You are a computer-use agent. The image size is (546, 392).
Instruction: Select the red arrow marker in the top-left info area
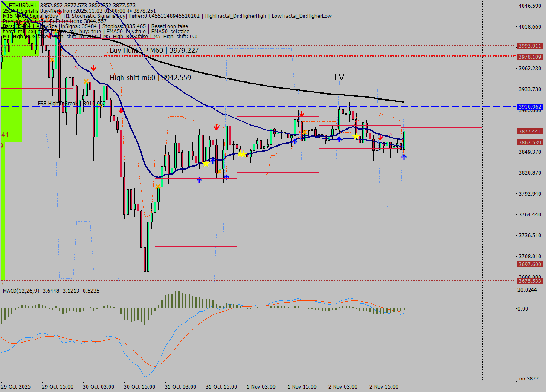tap(59, 12)
